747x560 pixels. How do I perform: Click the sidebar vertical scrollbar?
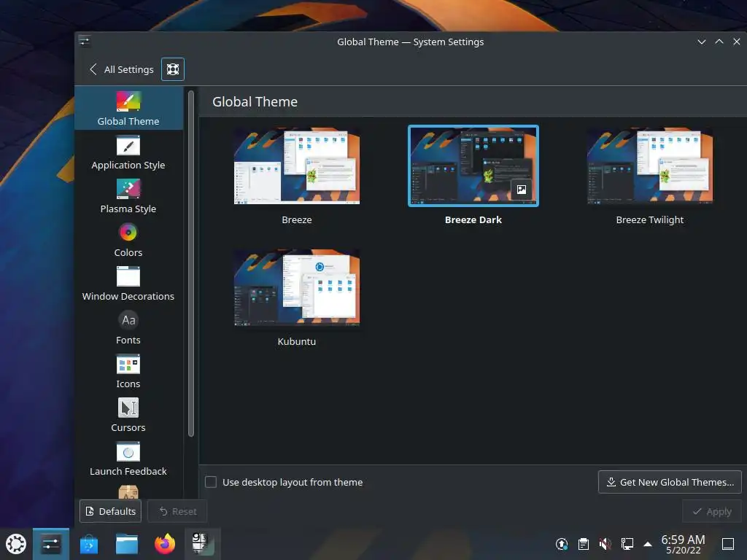tap(191, 263)
